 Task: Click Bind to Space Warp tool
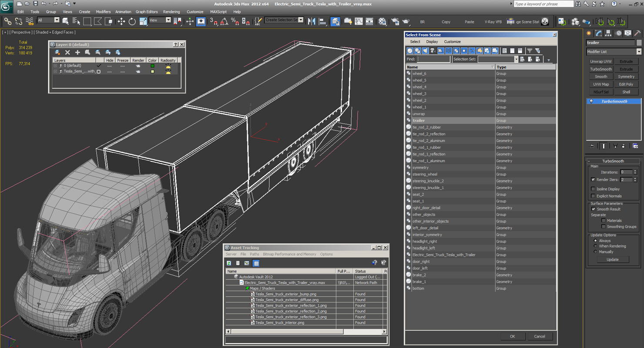(30, 21)
